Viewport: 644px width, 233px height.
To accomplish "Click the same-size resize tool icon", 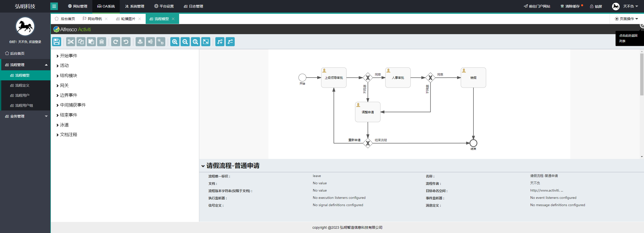I will [161, 42].
